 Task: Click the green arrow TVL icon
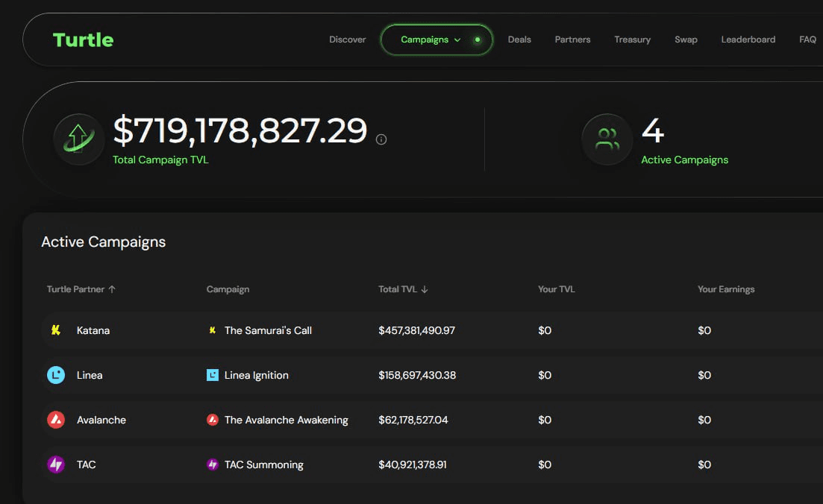78,139
